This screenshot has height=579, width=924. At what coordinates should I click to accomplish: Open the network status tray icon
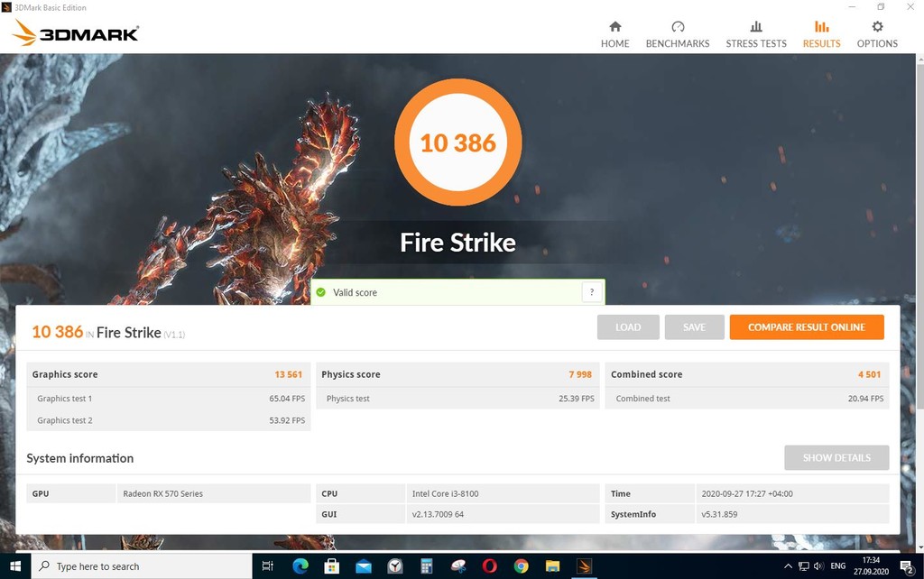804,566
